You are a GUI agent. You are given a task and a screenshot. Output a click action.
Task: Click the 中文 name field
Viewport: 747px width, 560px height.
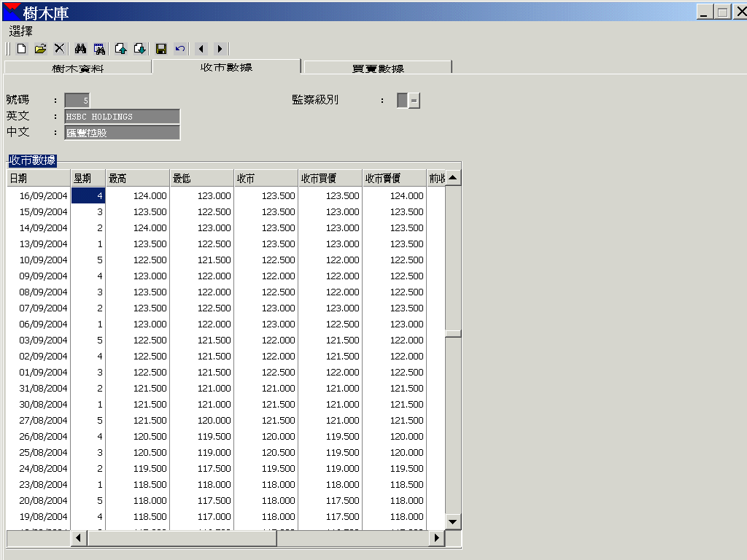tap(123, 133)
